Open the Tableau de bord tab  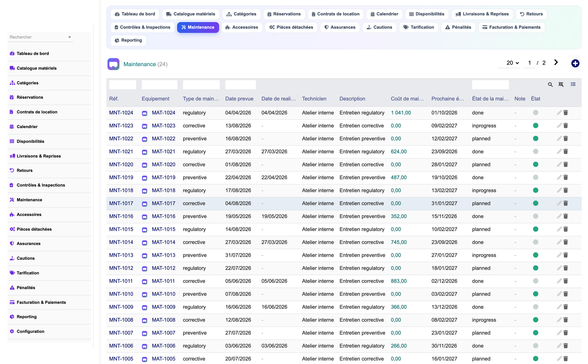tap(135, 14)
